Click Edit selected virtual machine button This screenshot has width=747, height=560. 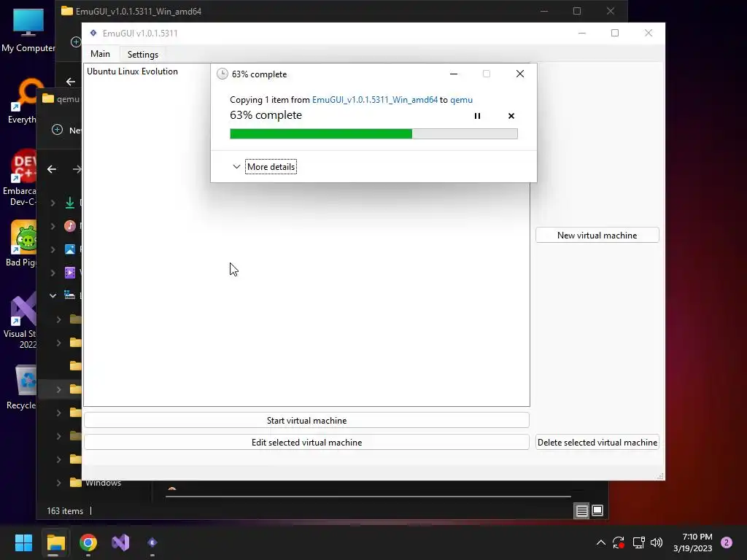307,443
